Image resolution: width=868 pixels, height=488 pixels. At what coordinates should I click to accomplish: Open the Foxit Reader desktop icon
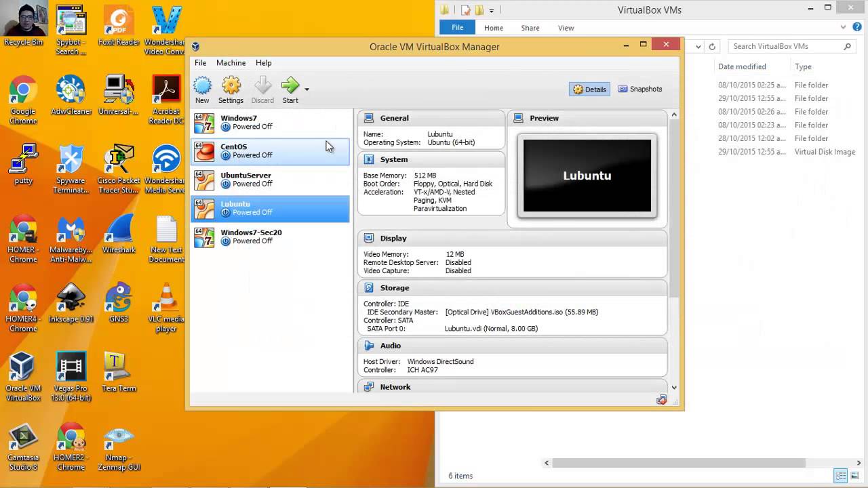click(x=119, y=26)
